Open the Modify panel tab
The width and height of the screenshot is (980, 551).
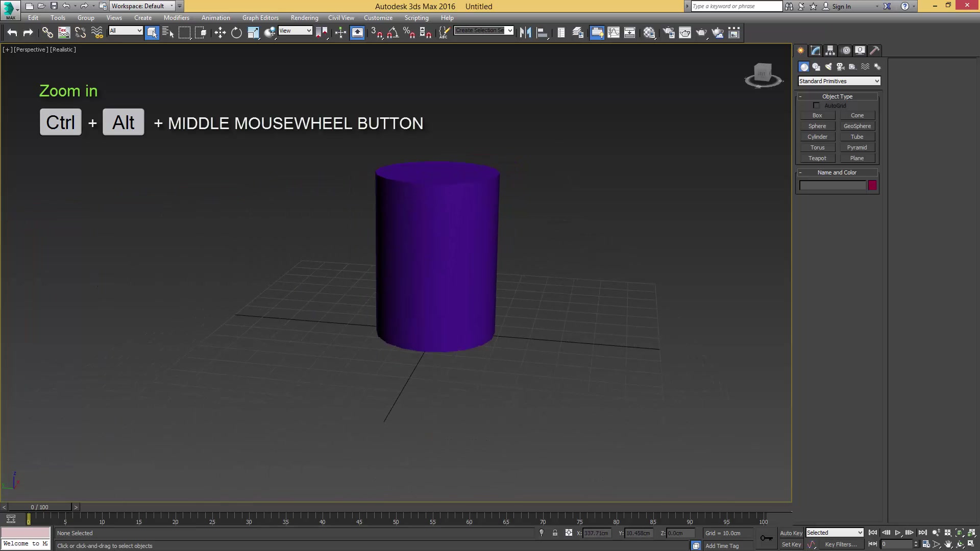point(815,51)
